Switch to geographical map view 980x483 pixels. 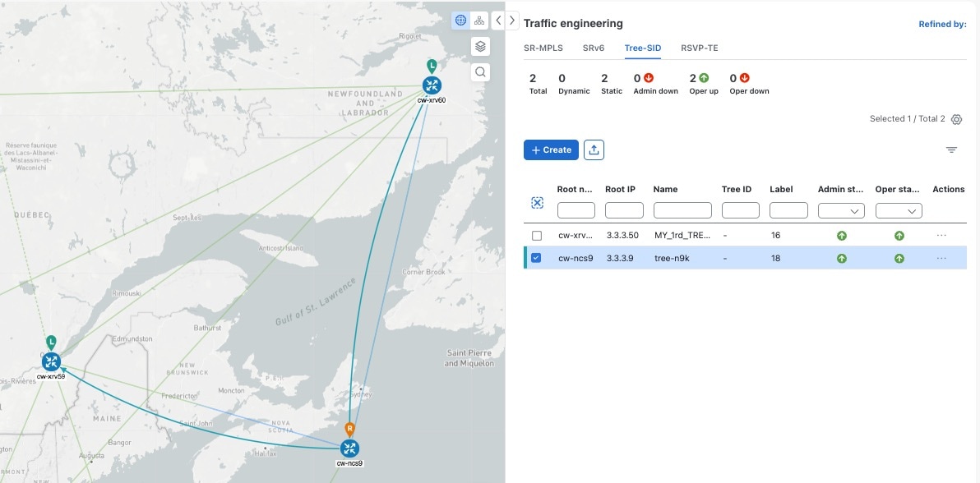pyautogui.click(x=460, y=21)
